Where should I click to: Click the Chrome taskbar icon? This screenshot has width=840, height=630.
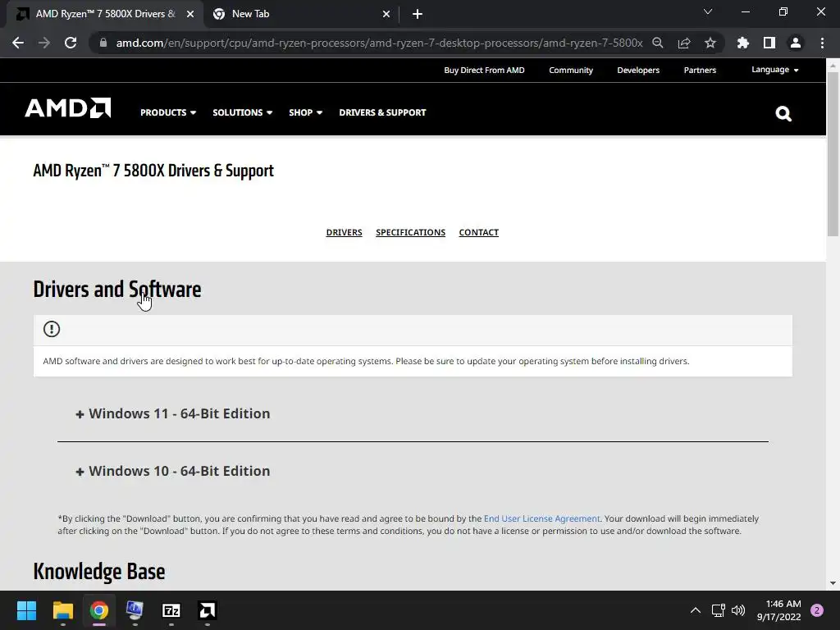(x=99, y=610)
